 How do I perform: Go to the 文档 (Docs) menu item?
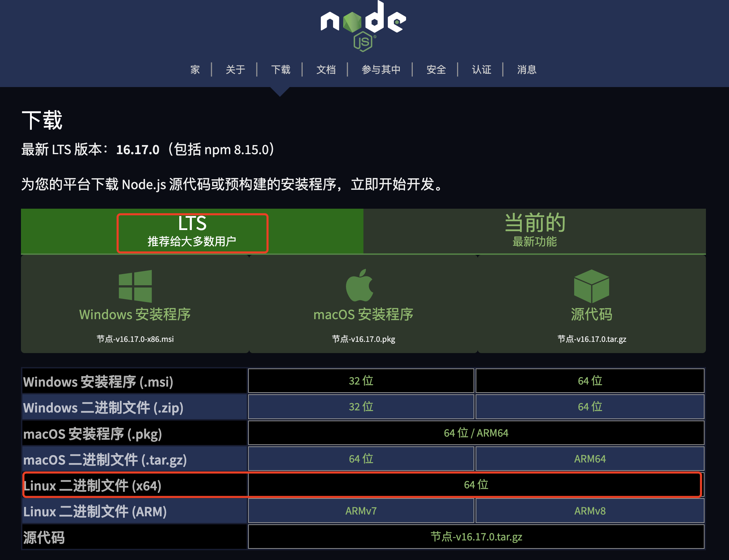click(x=326, y=70)
